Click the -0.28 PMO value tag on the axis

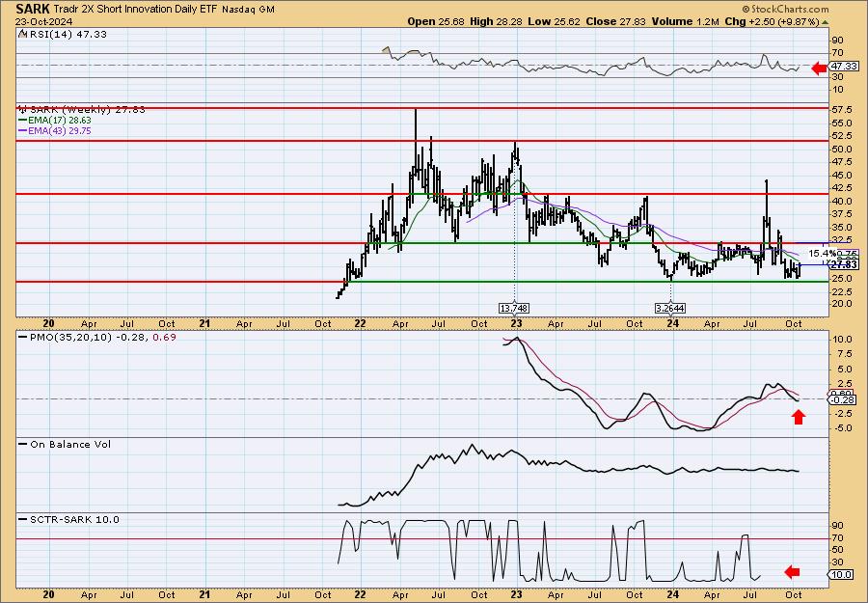[x=841, y=399]
